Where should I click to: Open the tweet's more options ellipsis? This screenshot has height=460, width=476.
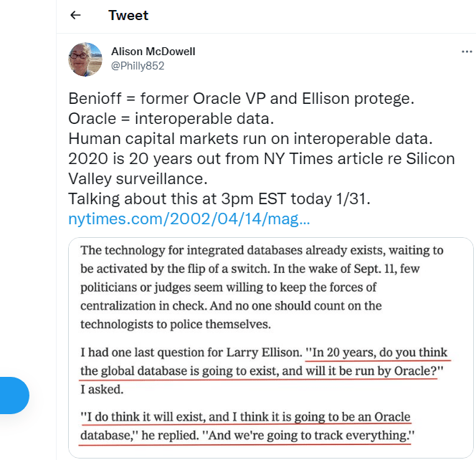tap(467, 52)
